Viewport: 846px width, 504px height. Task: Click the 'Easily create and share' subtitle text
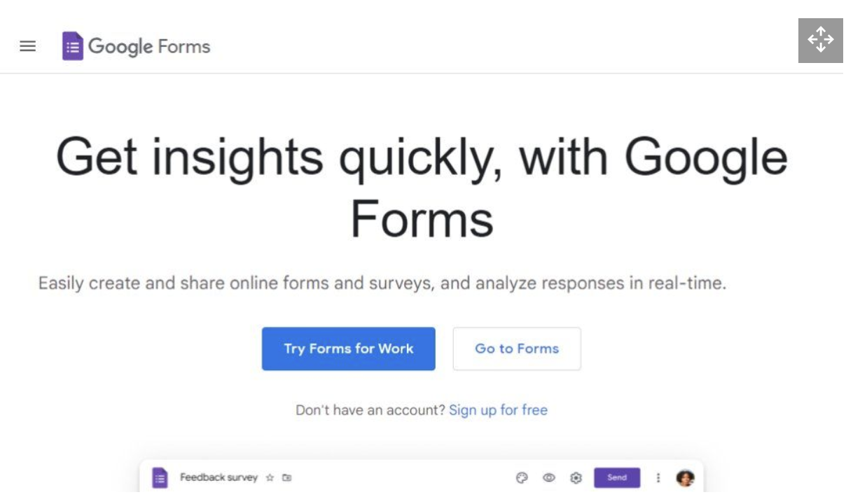[382, 283]
